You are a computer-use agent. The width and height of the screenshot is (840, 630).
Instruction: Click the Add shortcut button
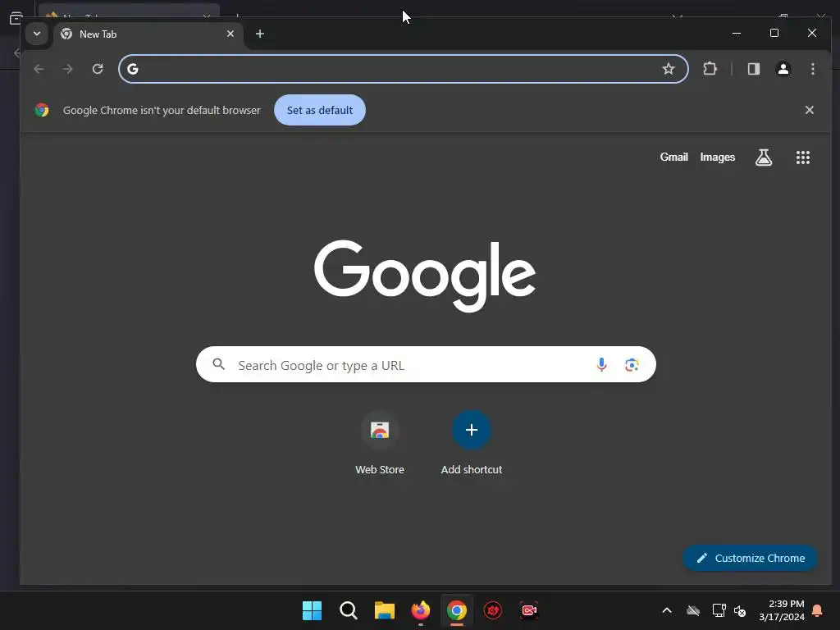tap(472, 444)
